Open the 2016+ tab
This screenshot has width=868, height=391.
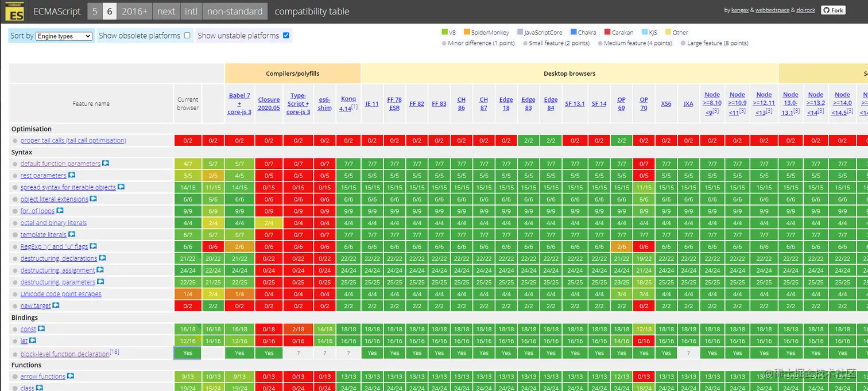[134, 11]
